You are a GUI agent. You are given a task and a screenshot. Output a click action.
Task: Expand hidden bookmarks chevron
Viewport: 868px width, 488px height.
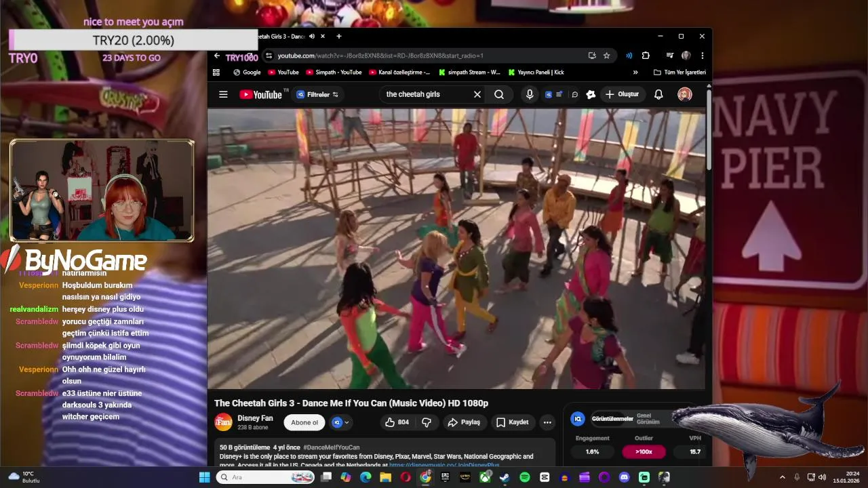(635, 72)
